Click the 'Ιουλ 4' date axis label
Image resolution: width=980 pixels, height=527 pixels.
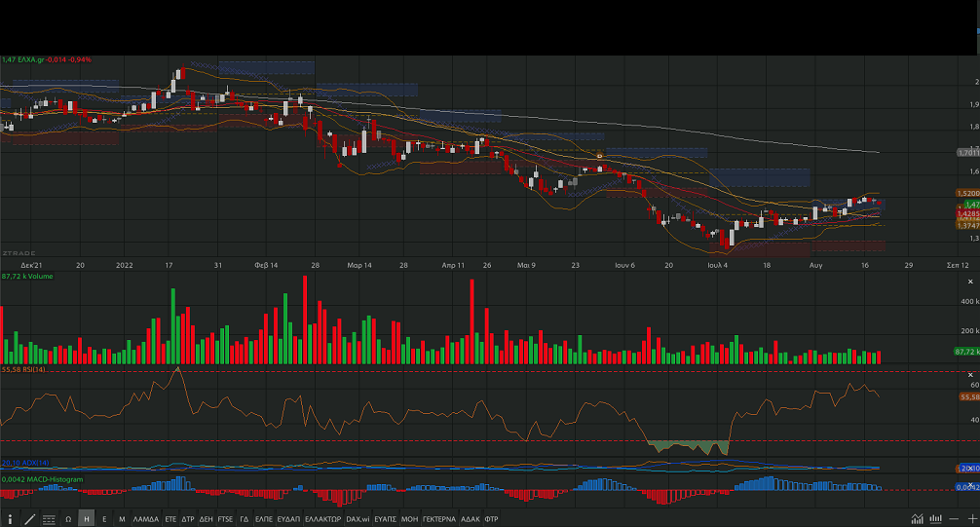tap(718, 265)
